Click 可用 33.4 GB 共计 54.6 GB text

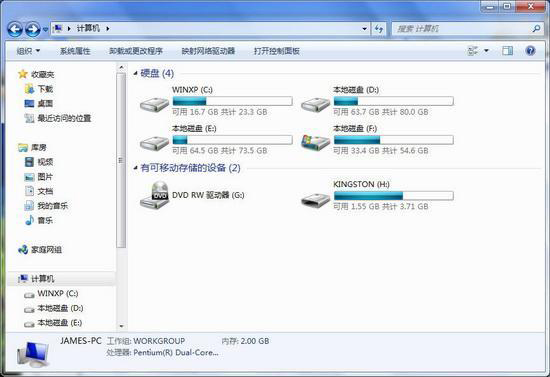pos(381,151)
